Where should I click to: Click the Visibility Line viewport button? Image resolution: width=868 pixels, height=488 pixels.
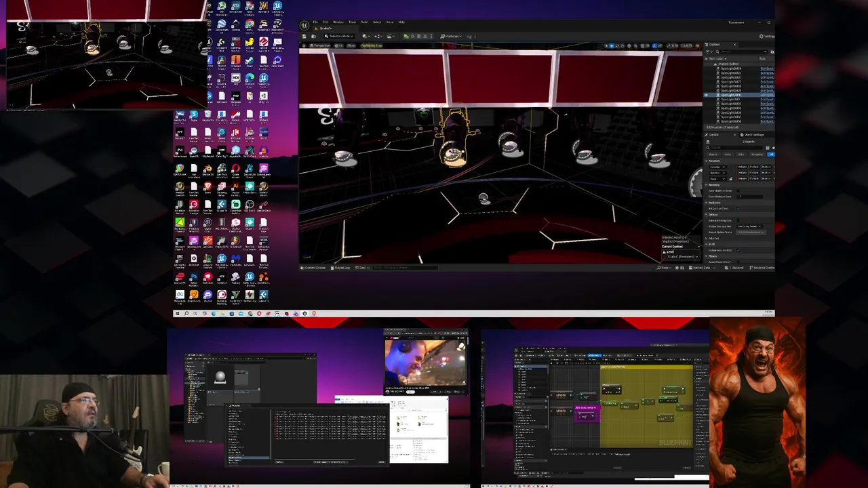tap(372, 45)
